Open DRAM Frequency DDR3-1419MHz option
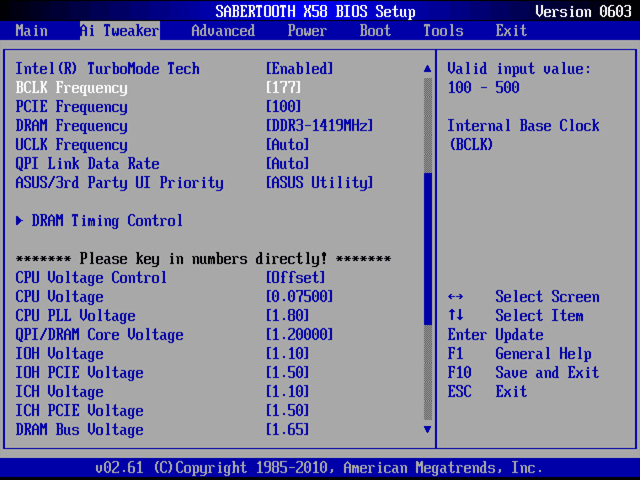This screenshot has width=640, height=480. (x=320, y=126)
